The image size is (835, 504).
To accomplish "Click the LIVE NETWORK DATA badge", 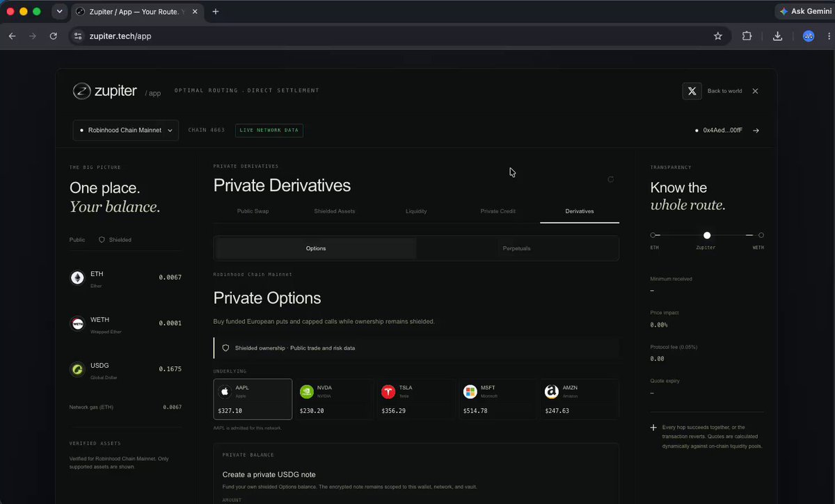I will click(269, 131).
